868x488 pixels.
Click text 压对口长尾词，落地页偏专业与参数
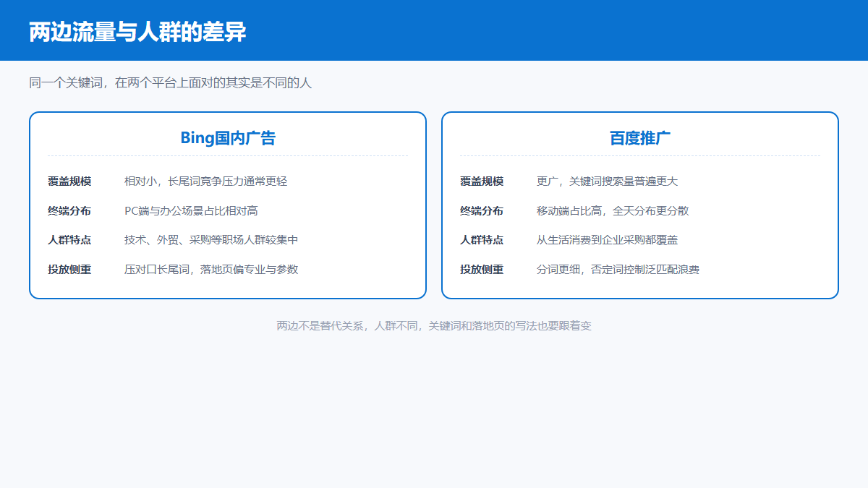[x=211, y=270]
